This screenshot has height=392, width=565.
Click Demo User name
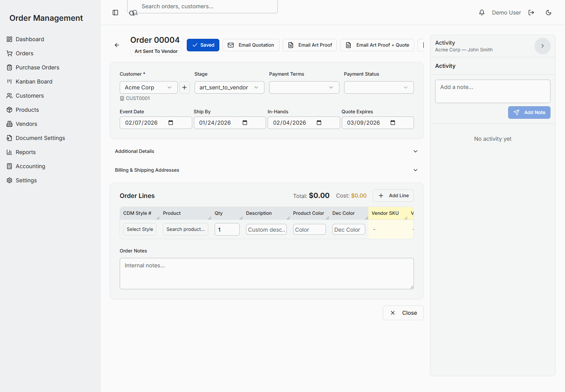[x=507, y=13]
